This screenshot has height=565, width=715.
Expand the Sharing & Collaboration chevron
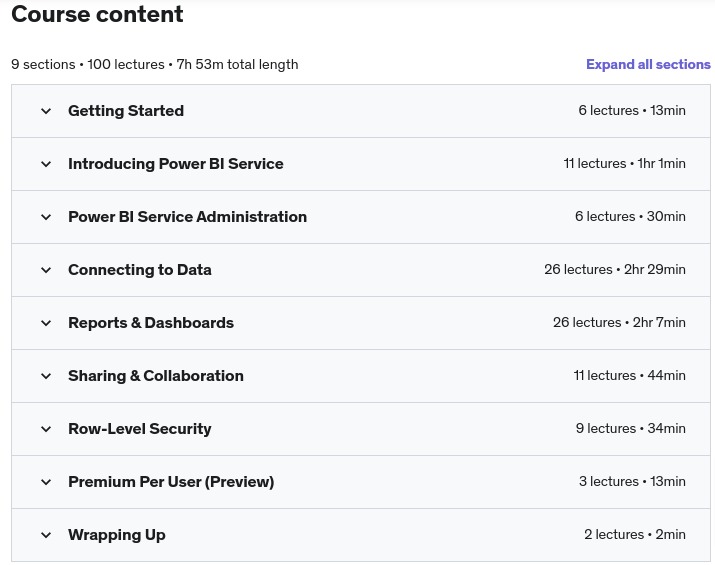46,376
